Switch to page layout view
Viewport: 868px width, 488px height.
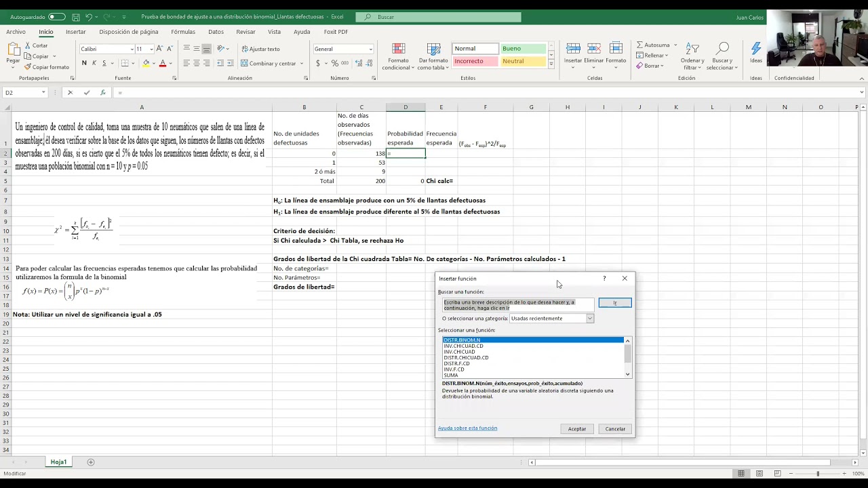pyautogui.click(x=758, y=473)
